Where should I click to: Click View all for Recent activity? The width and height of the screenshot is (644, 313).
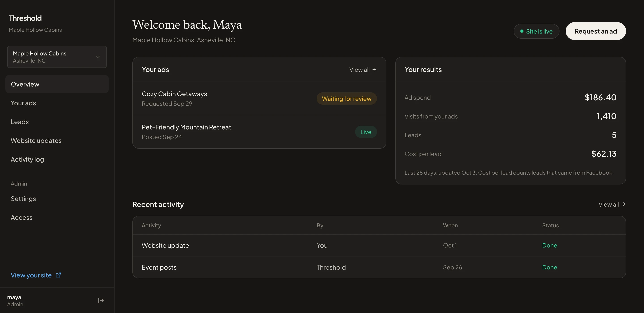click(612, 204)
